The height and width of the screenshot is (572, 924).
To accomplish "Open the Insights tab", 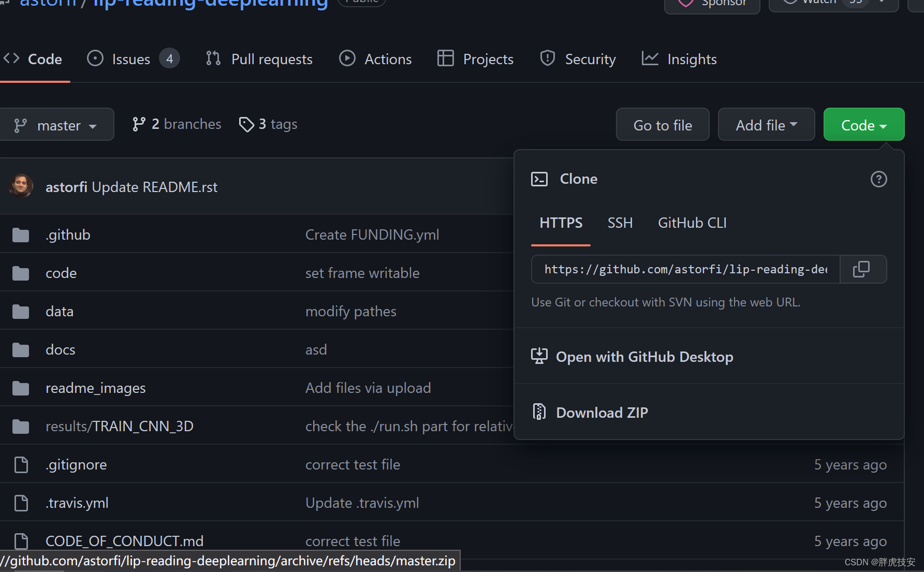I will click(679, 59).
